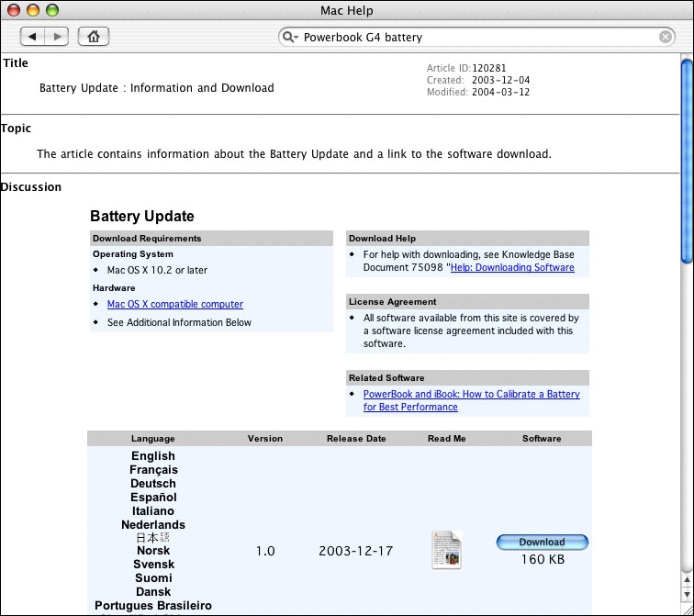Click the version value 1.0
The height and width of the screenshot is (616, 694).
click(265, 551)
